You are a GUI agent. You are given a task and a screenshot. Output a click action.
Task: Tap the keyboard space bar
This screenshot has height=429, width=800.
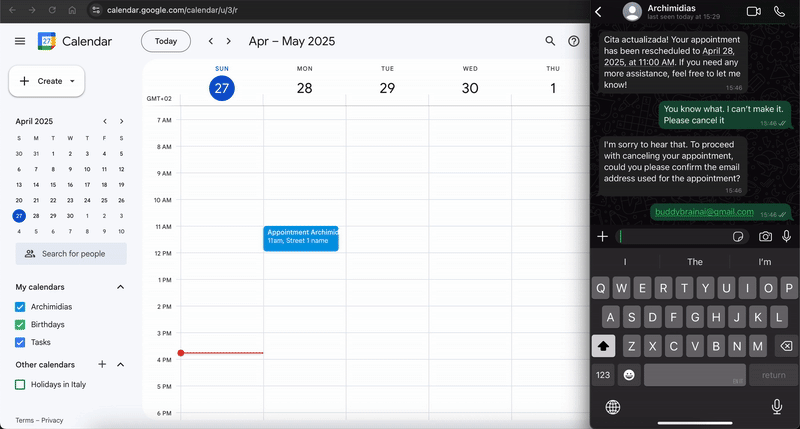pyautogui.click(x=694, y=375)
